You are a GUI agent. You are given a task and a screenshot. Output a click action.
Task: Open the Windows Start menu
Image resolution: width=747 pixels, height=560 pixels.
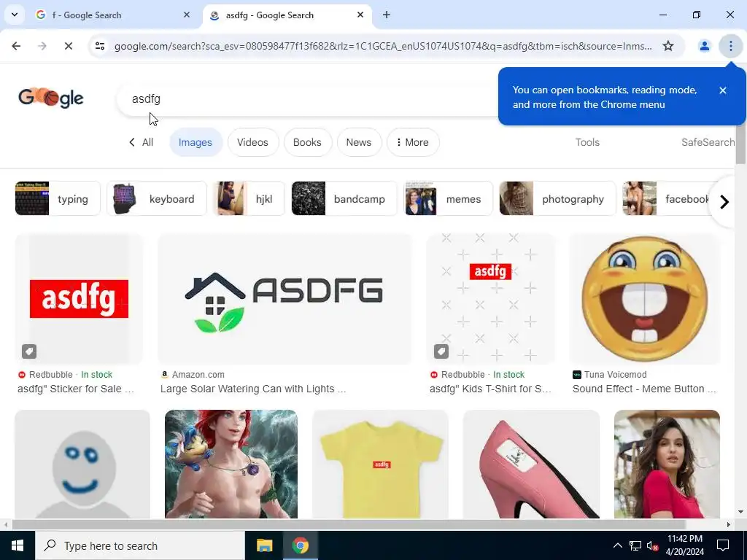18,545
